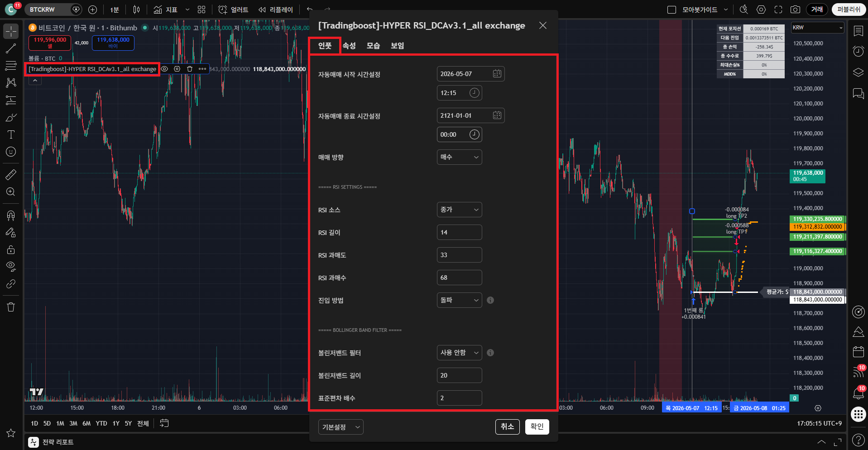Screen dimensions: 868x450
Task: Select the ruler measure tool
Action: pyautogui.click(x=11, y=174)
